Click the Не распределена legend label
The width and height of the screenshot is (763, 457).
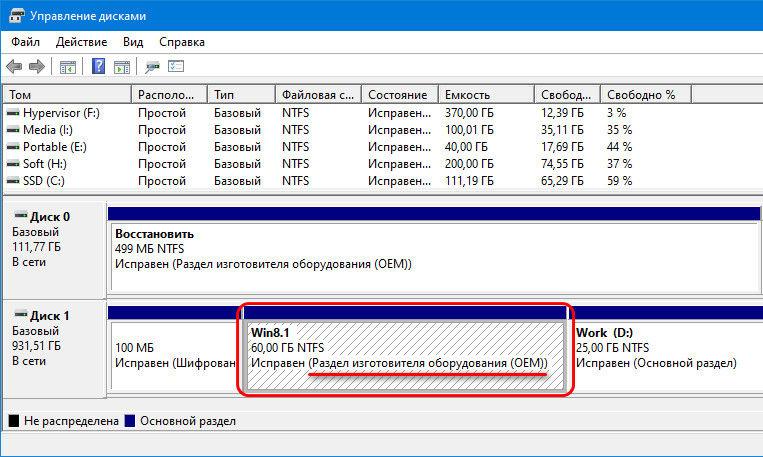[x=71, y=421]
